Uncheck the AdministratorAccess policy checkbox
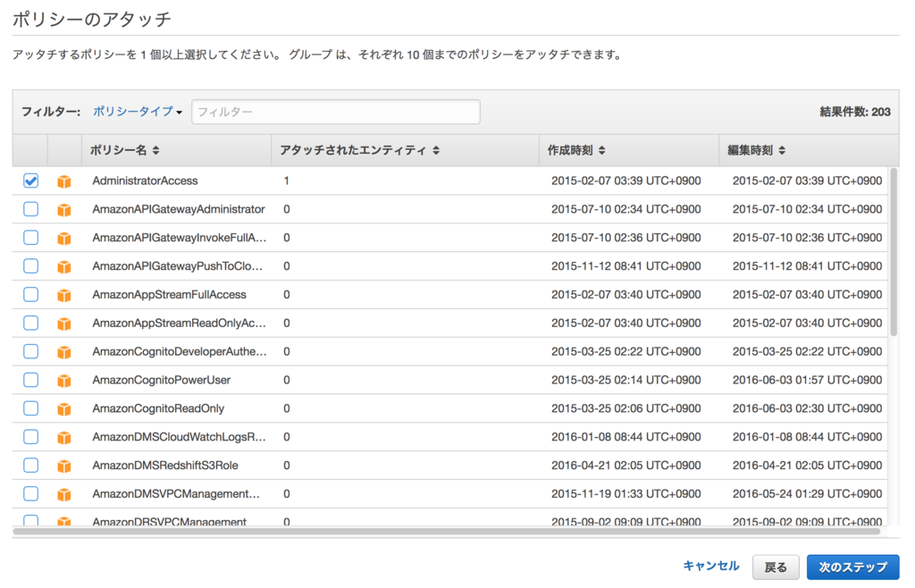The width and height of the screenshot is (915, 588). (x=31, y=181)
